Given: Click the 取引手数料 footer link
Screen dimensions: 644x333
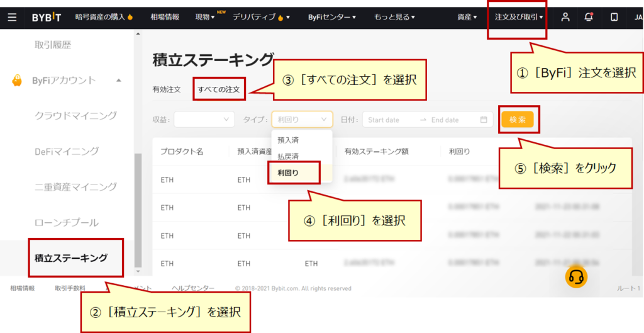Looking at the screenshot, I should 70,288.
